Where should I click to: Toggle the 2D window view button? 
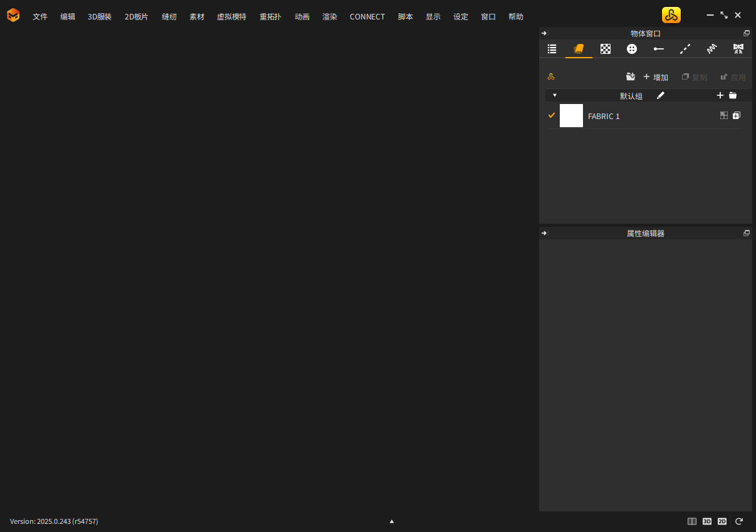click(x=722, y=521)
